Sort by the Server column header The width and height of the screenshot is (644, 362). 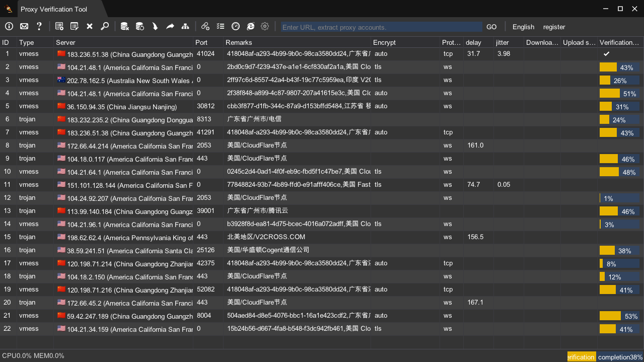coord(124,42)
